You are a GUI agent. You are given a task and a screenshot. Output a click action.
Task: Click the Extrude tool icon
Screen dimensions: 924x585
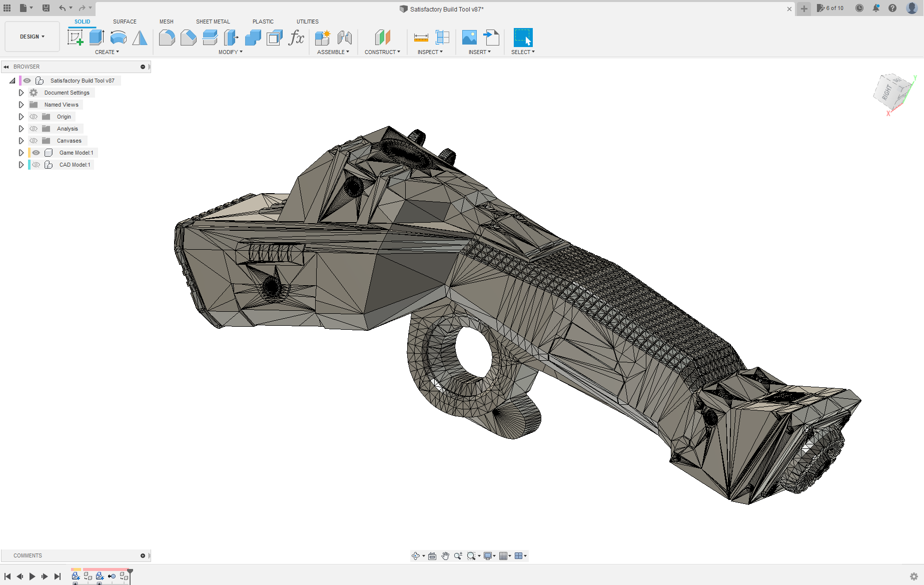pos(97,38)
